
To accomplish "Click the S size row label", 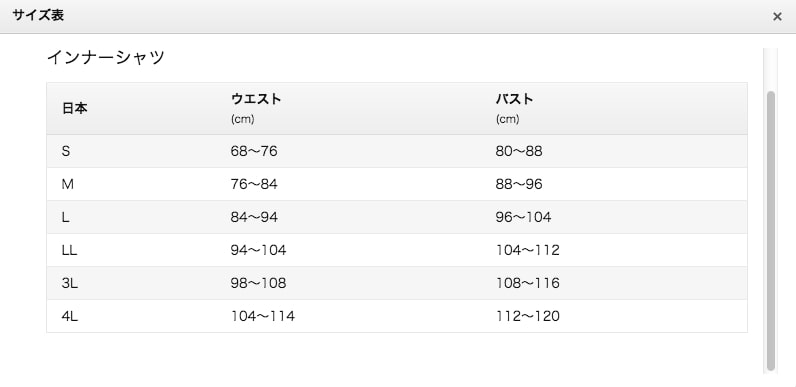I will point(65,151).
